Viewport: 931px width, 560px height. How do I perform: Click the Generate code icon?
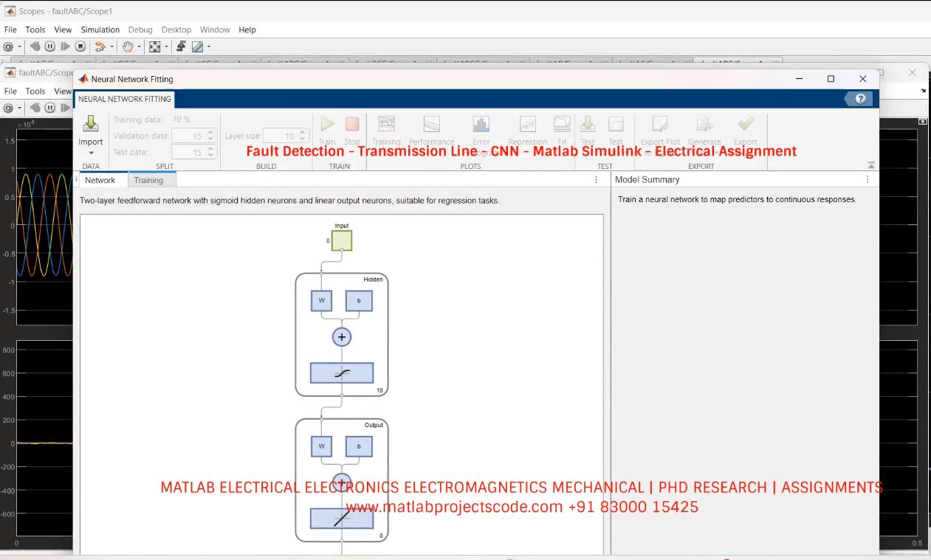(x=705, y=125)
